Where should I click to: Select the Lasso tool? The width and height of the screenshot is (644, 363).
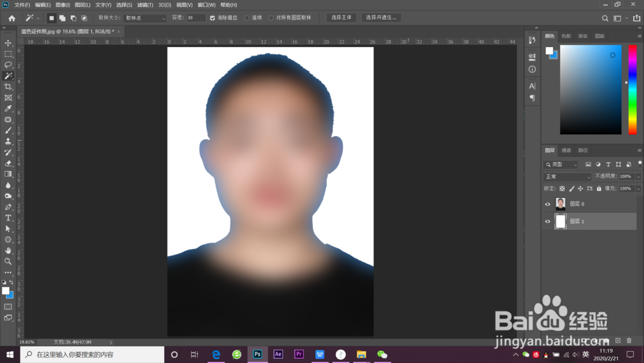(x=8, y=65)
